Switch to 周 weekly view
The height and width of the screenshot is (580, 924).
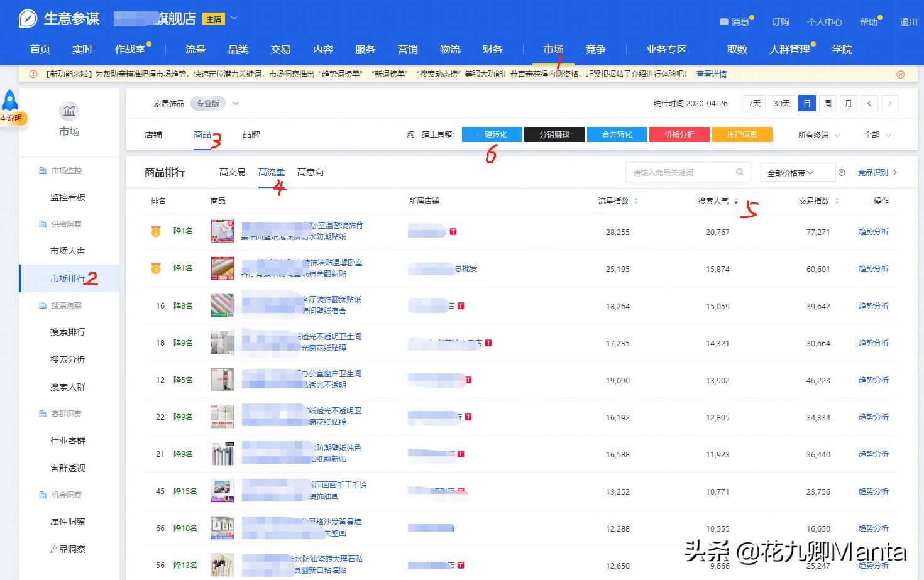click(x=827, y=103)
